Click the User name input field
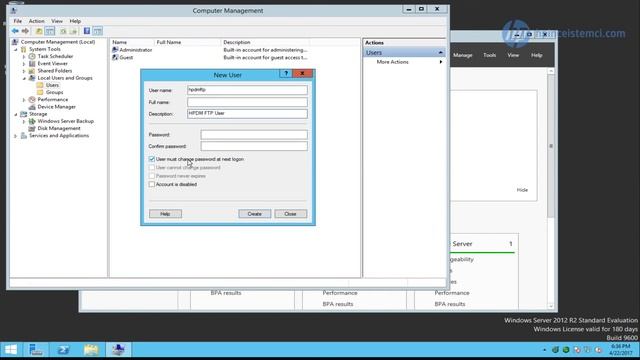Image resolution: width=640 pixels, height=360 pixels. coord(247,90)
